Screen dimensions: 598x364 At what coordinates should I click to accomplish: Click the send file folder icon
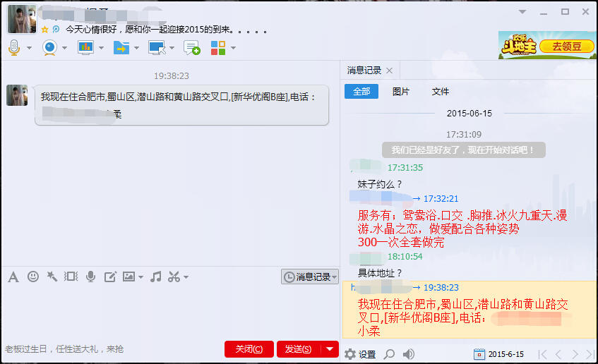(x=121, y=48)
